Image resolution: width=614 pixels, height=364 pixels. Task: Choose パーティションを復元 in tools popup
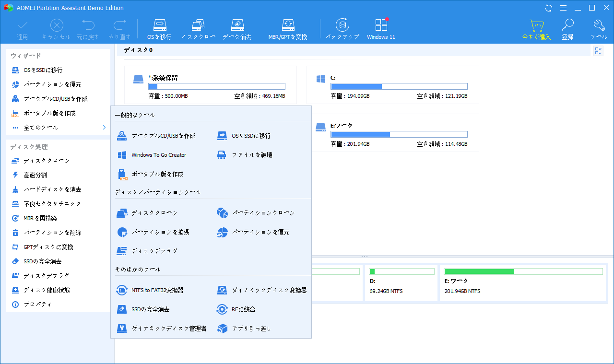pos(253,232)
